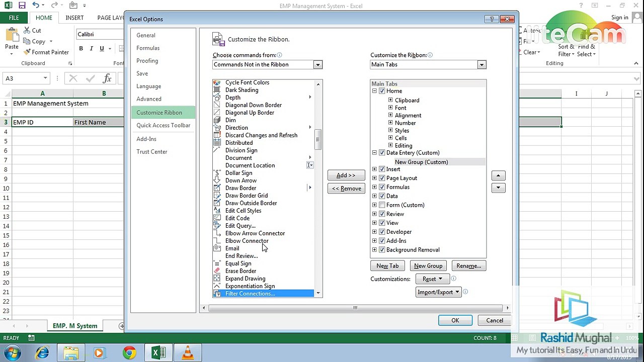The image size is (644, 362).
Task: Open Internet Explorer from the taskbar
Action: click(42, 353)
